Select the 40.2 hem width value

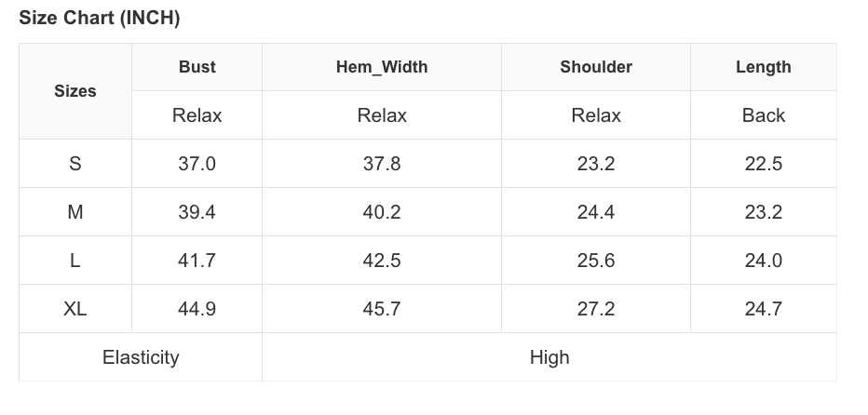click(382, 212)
